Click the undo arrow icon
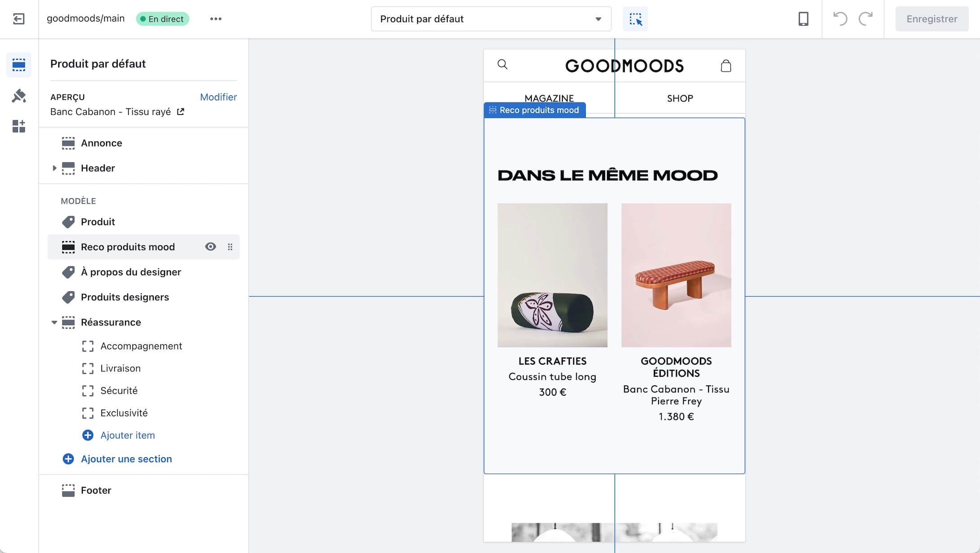 [840, 19]
